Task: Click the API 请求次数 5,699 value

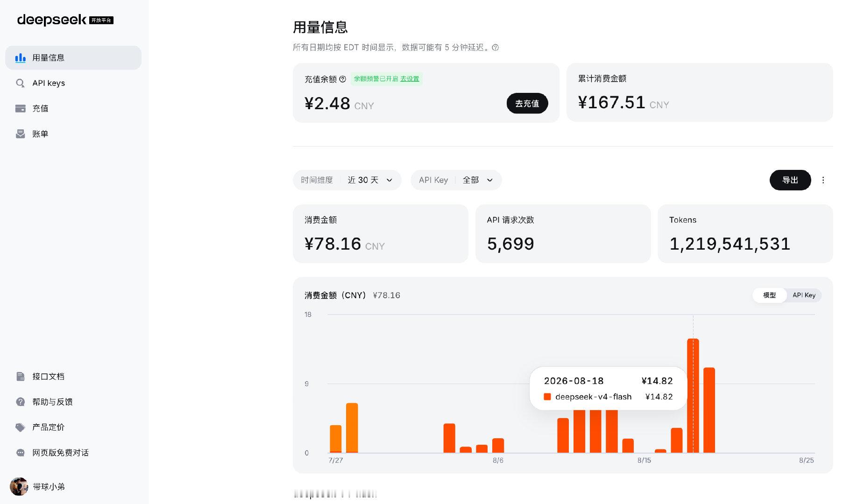Action: (x=510, y=244)
